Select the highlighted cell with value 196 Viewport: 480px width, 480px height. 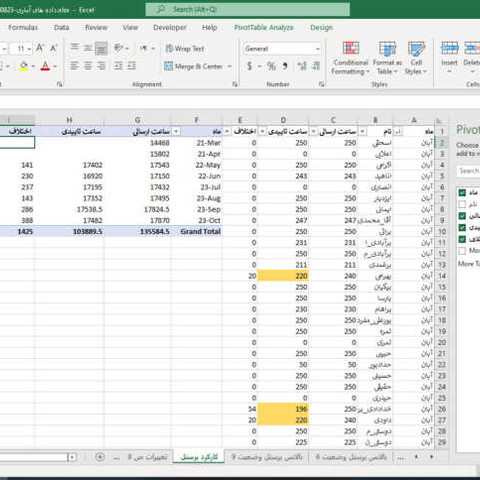[283, 409]
